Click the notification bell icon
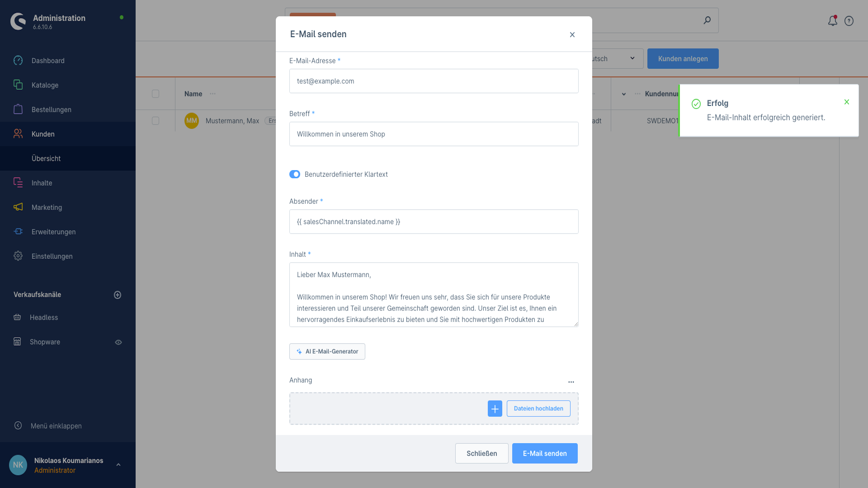Screen dimensions: 868x488 832,21
